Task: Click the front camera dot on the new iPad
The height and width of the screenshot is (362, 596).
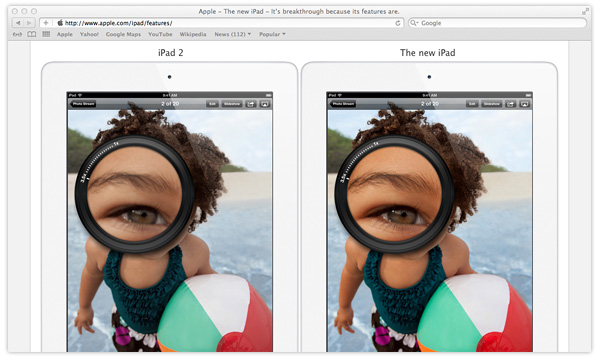Action: pos(429,77)
